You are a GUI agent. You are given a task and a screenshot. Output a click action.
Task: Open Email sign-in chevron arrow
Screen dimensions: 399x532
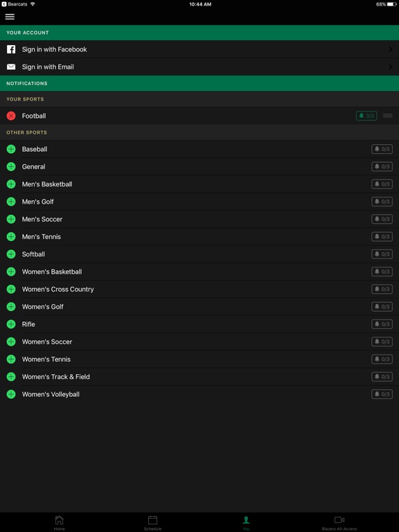click(x=390, y=66)
